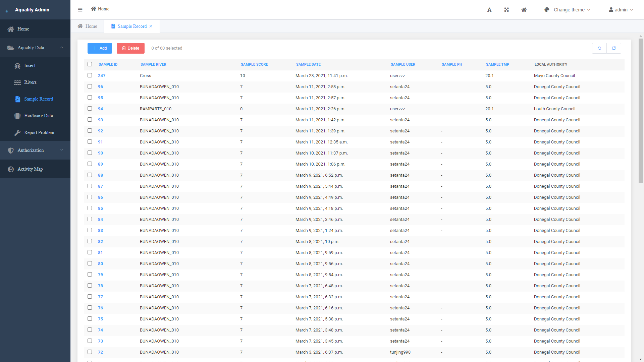The width and height of the screenshot is (644, 362).
Task: Sort by the SAMPLE RIVER column header
Action: pyautogui.click(x=153, y=64)
